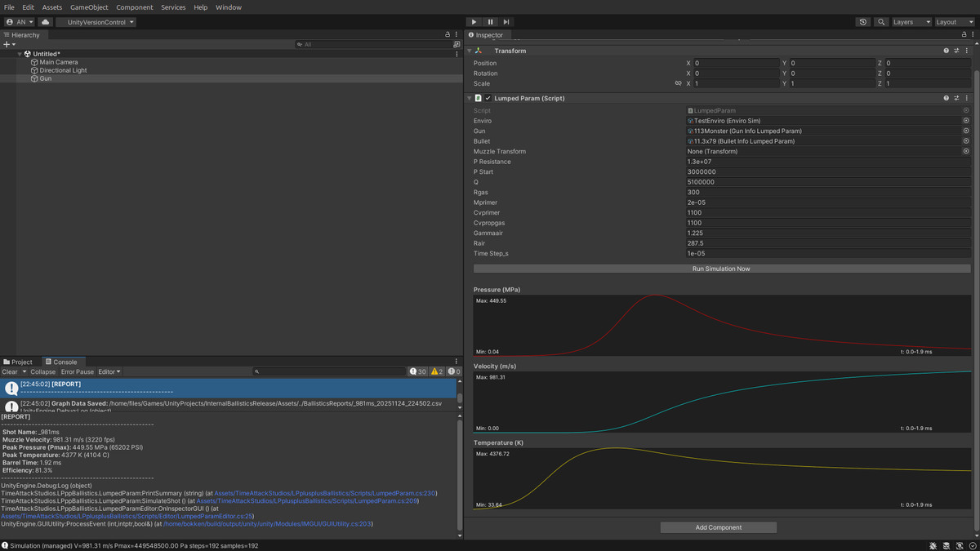Open the Hierarchy panel options with the kebab icon
This screenshot has width=980, height=551.
(x=456, y=34)
